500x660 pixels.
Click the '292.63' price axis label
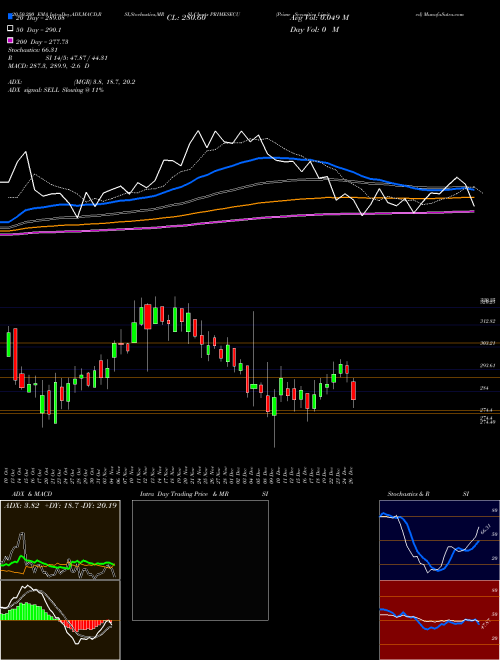coord(488,365)
